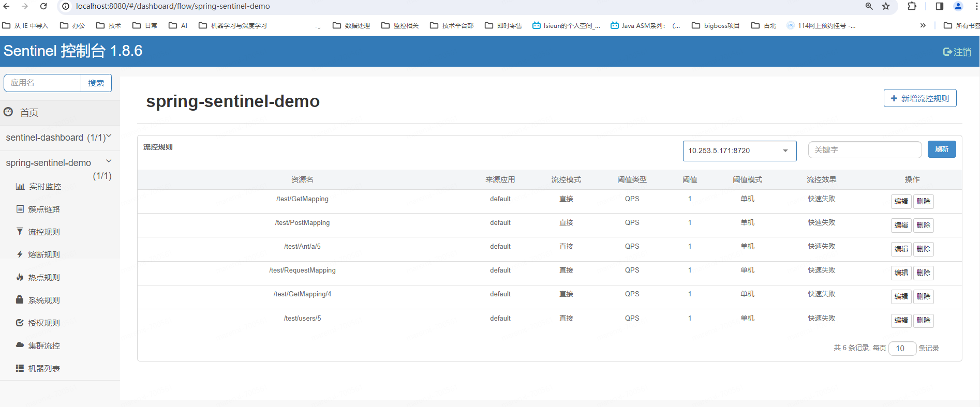
Task: Delete the /test/GetMapping/4 rule
Action: (x=924, y=296)
